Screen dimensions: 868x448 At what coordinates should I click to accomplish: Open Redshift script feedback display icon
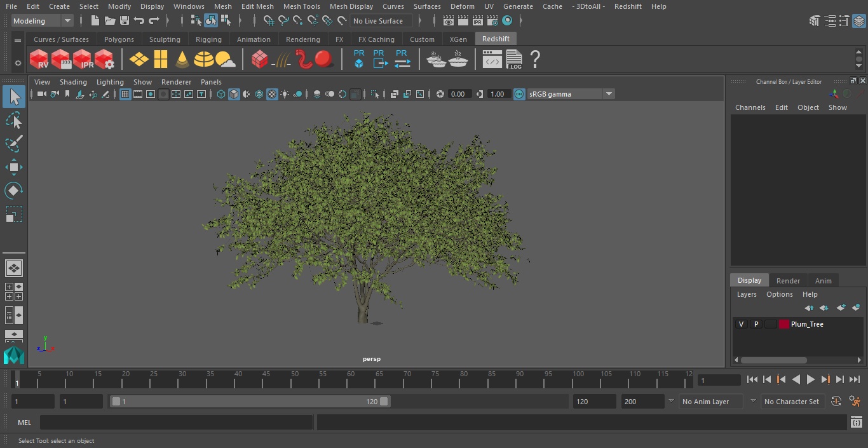492,60
